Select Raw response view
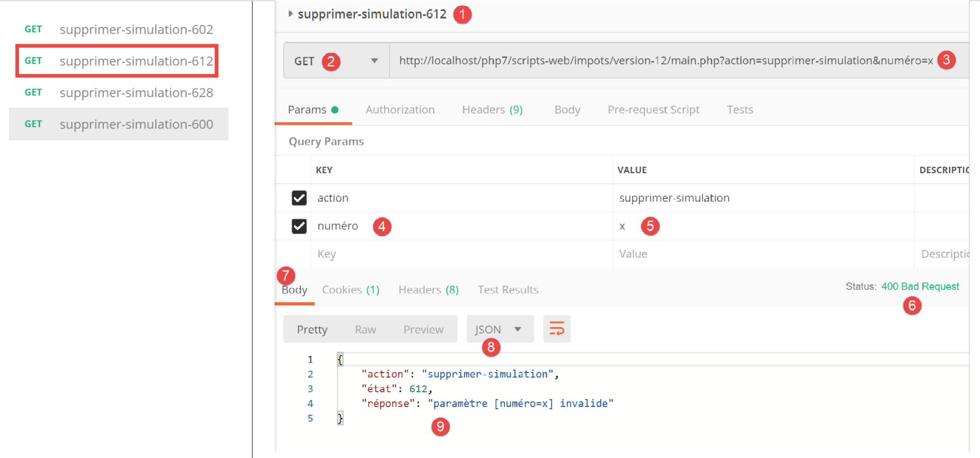This screenshot has width=980, height=458. pos(365,329)
